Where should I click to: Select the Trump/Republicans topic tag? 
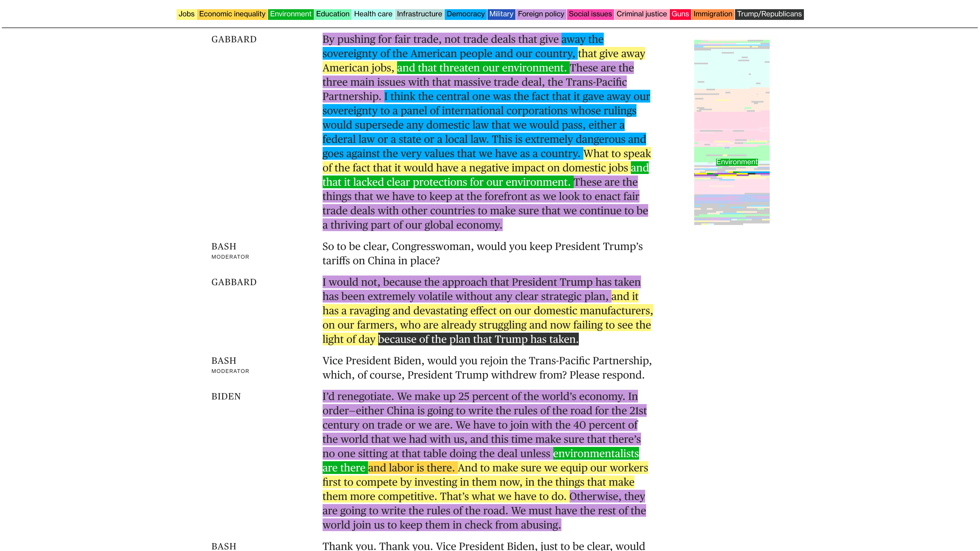(x=769, y=14)
